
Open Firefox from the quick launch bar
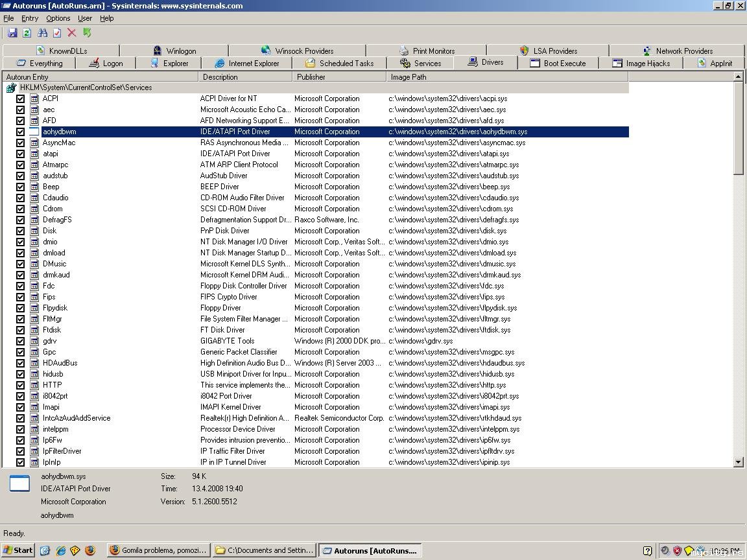(x=90, y=550)
